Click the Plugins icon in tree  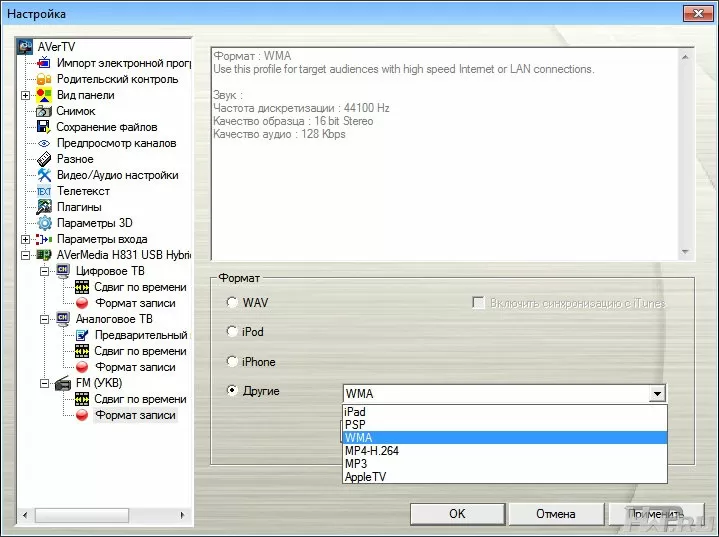tap(44, 207)
